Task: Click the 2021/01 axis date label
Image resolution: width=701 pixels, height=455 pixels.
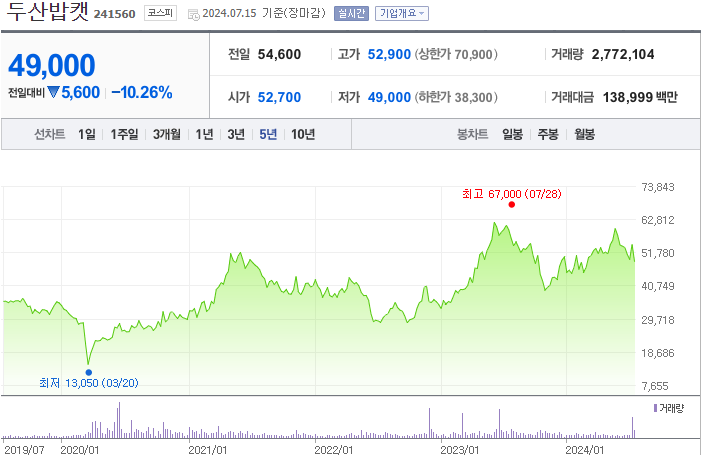Action: [207, 449]
